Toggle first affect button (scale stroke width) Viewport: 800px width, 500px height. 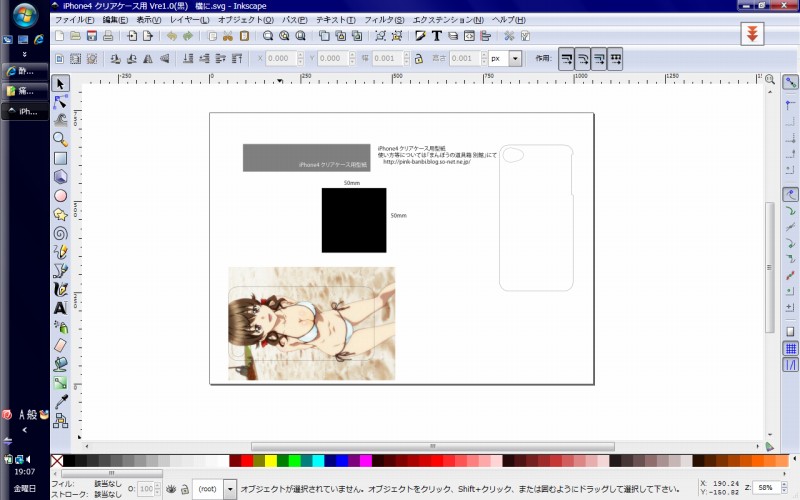566,59
